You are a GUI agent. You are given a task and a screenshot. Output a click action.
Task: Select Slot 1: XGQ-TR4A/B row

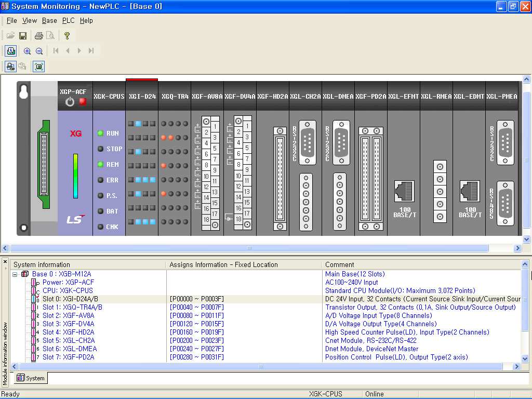[72, 308]
